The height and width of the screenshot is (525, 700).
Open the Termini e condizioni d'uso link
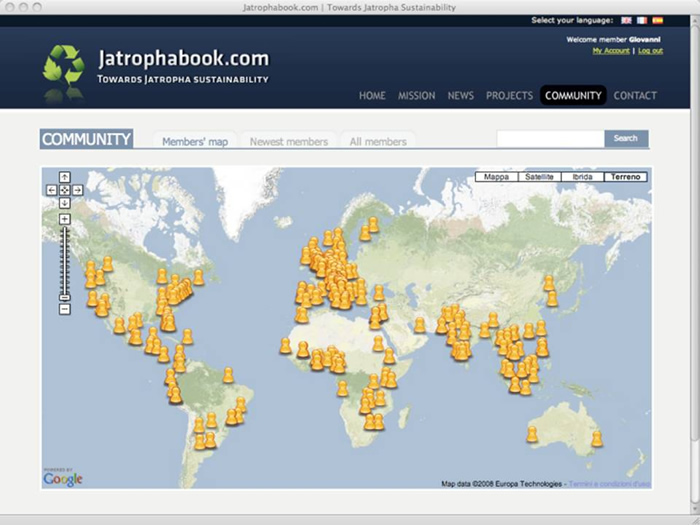609,484
